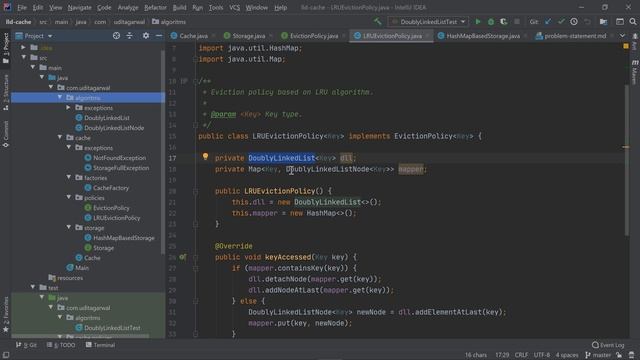The width and height of the screenshot is (640, 360).
Task: Click the lock read-only status icon
Action: (619, 355)
